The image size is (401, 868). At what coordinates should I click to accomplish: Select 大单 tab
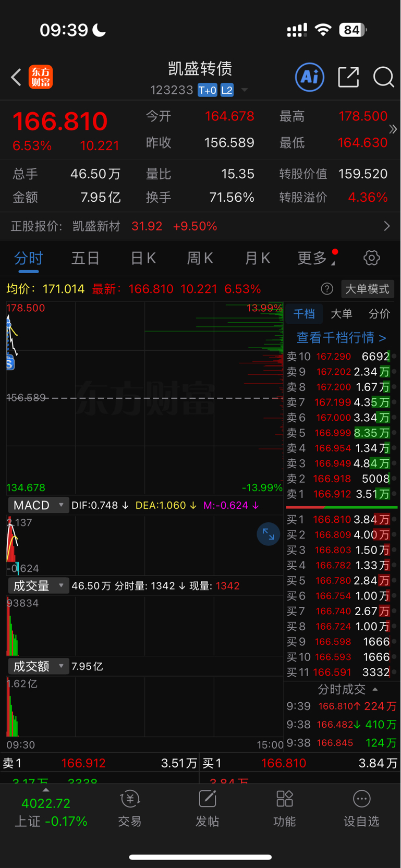342,314
